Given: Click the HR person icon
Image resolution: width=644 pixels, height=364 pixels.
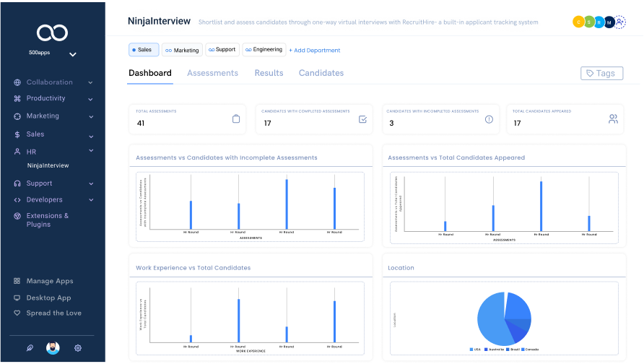Looking at the screenshot, I should pos(17,152).
